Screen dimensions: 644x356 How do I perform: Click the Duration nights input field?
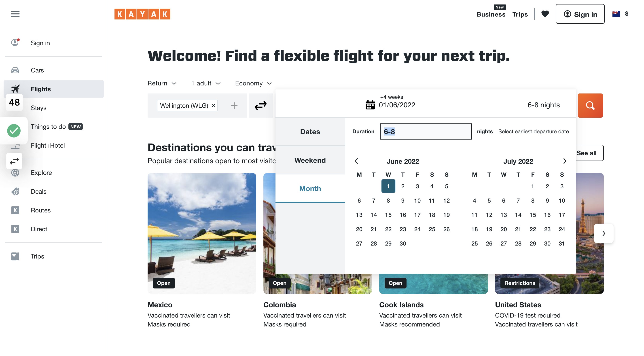pyautogui.click(x=426, y=131)
